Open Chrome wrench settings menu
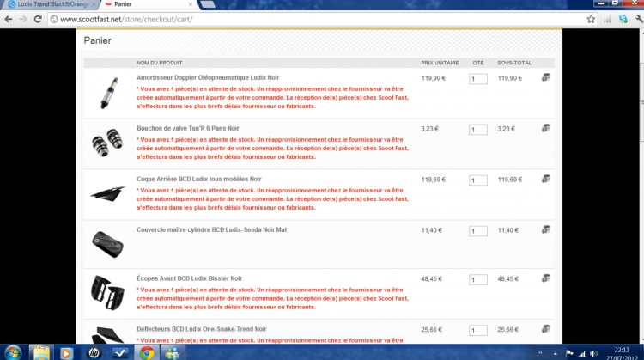 [x=639, y=19]
